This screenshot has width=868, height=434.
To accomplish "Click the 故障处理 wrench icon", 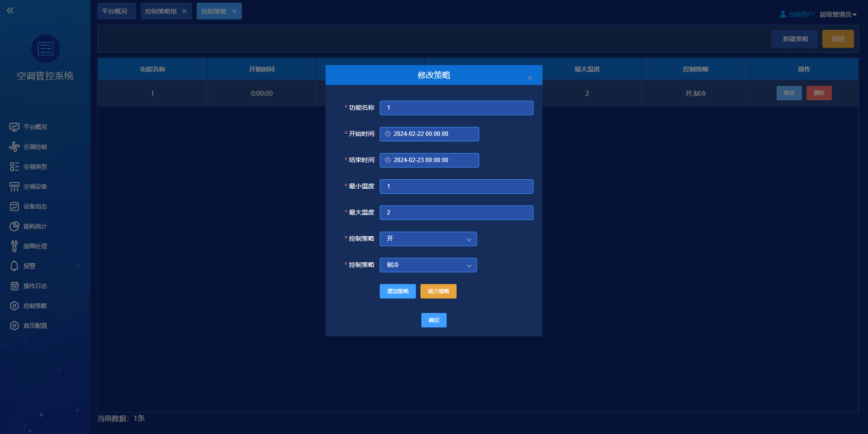I will tap(14, 246).
